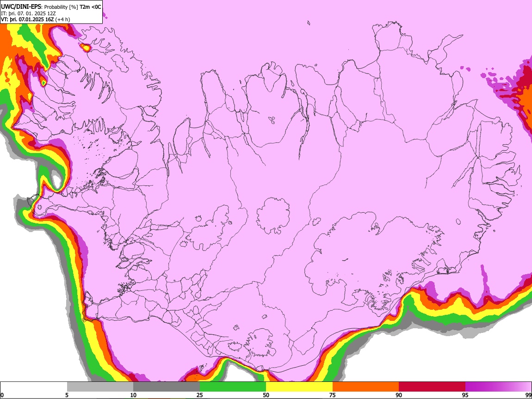Viewport: 532px width, 399px height.
Task: Click the "T2m <0C" parameter label
Action: (90, 7)
